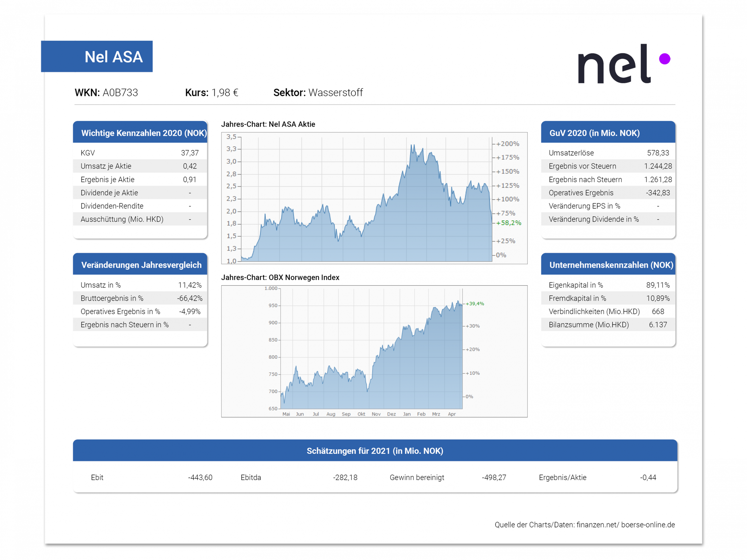Viewport: 747px width, 560px height.
Task: Click the Nel ASA title banner
Action: [x=97, y=56]
